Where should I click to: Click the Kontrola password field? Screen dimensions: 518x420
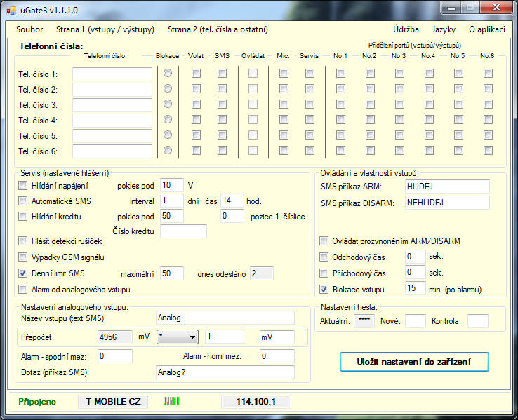point(478,321)
